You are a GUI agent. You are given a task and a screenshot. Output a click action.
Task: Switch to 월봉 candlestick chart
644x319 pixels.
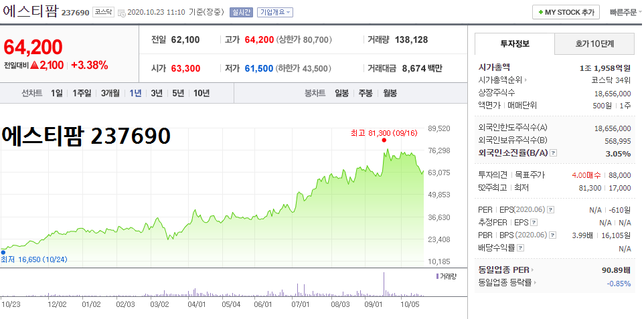coord(390,93)
